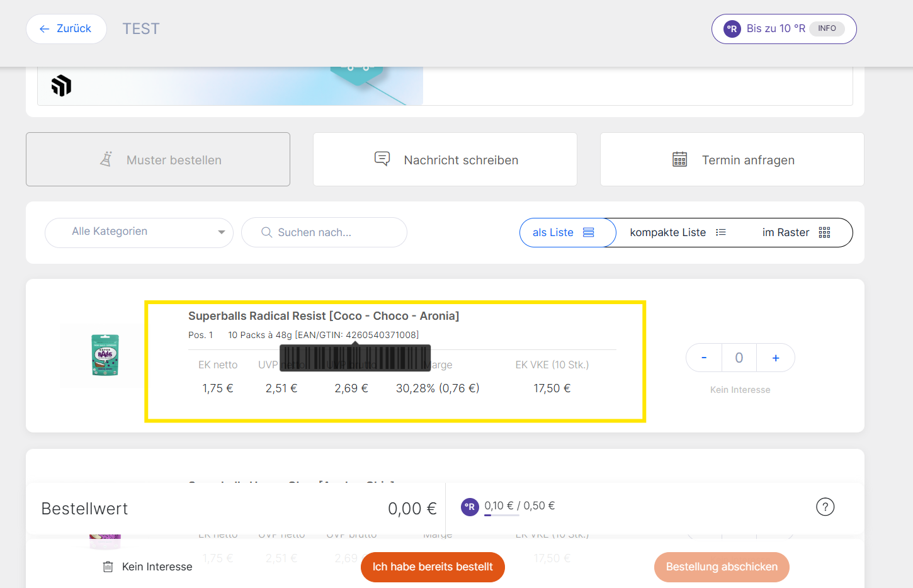
Task: Switch to the im Raster grid view
Action: 796,232
